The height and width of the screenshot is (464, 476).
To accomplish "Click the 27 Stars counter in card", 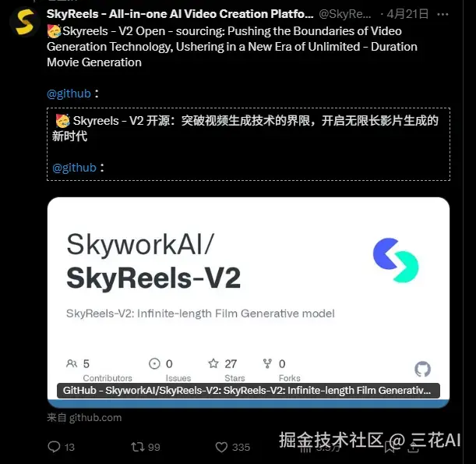I will 226,370.
